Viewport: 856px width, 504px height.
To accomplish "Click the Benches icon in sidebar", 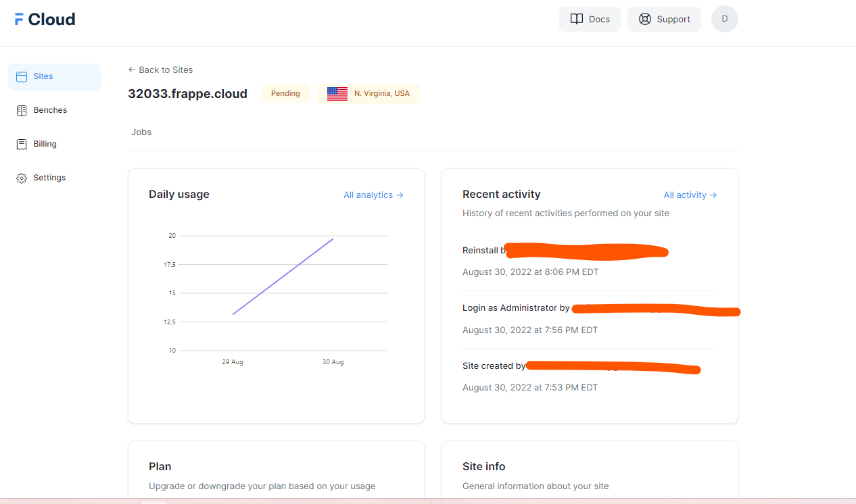I will (22, 110).
